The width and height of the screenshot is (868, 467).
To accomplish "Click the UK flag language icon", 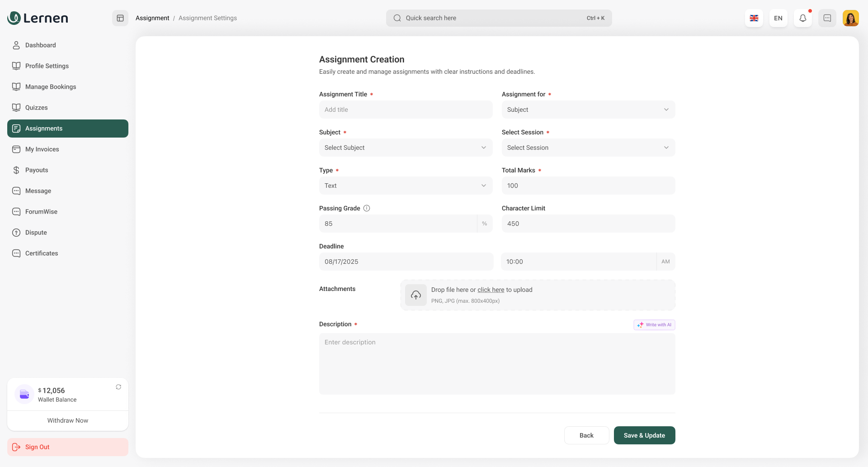I will click(754, 18).
